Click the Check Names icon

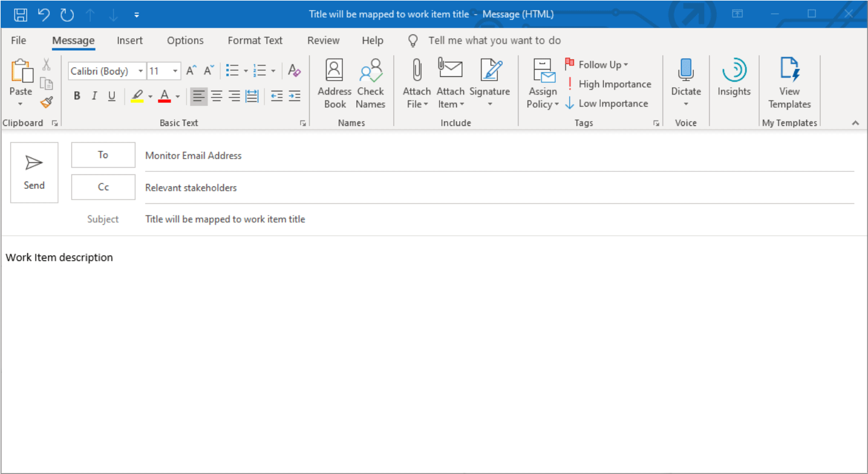click(x=371, y=83)
